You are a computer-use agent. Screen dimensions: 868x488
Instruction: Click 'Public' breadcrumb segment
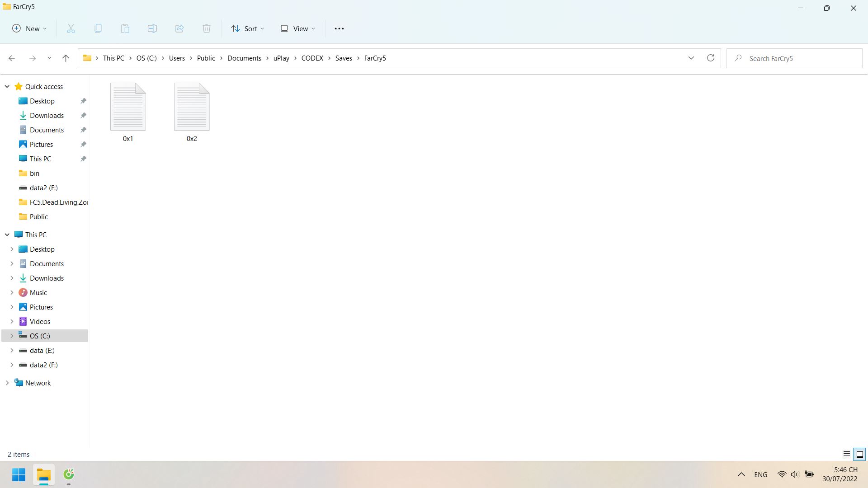coord(206,58)
